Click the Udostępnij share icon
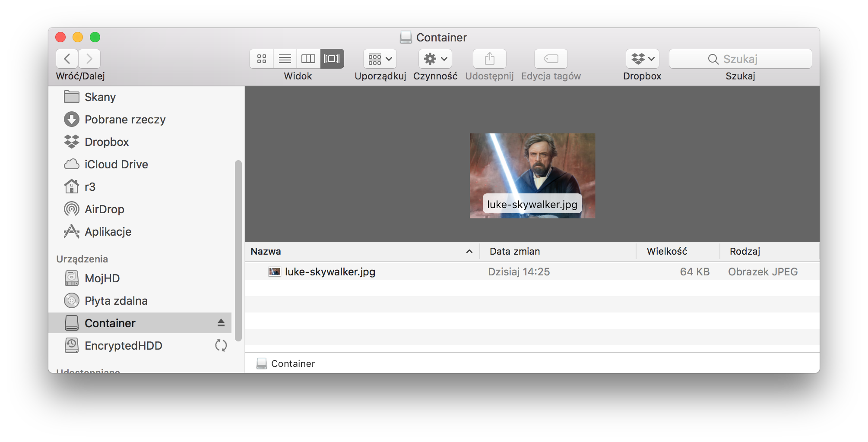The height and width of the screenshot is (442, 868). point(490,59)
